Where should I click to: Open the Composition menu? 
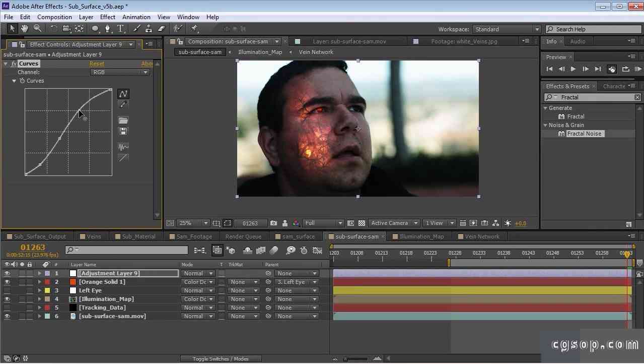[54, 17]
